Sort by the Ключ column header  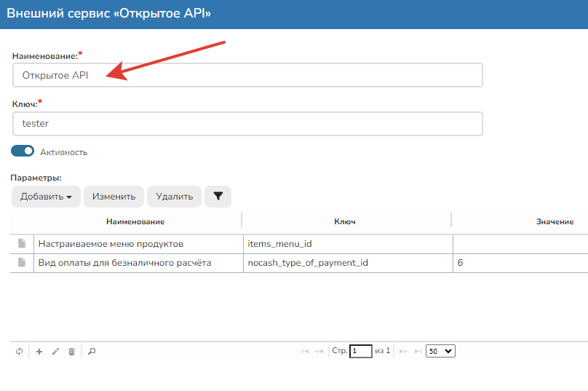point(345,221)
